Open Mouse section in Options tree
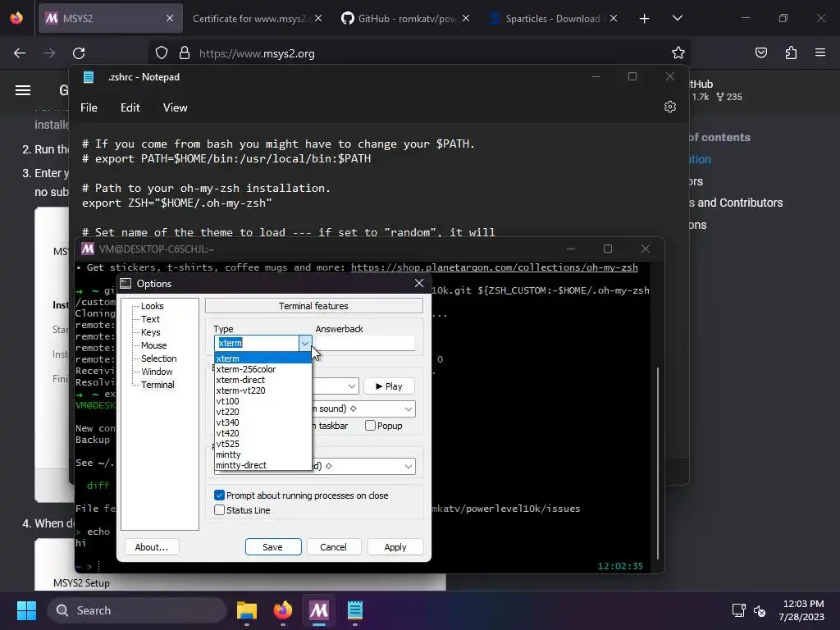Image resolution: width=840 pixels, height=630 pixels. pos(153,345)
